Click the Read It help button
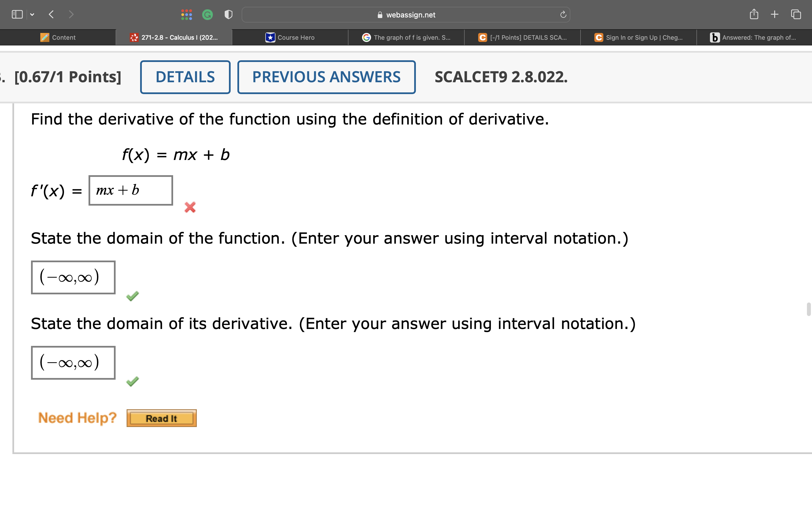This screenshot has width=812, height=507. pos(161,418)
